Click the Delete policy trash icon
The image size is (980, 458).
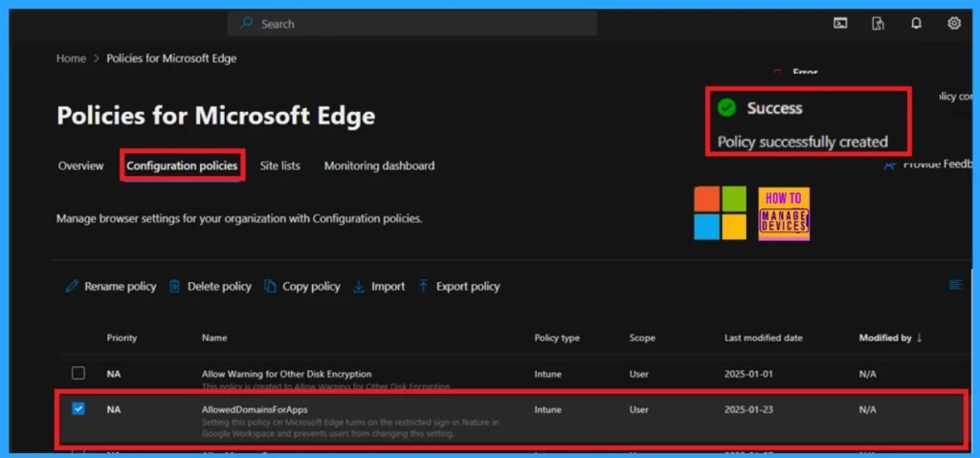tap(175, 286)
